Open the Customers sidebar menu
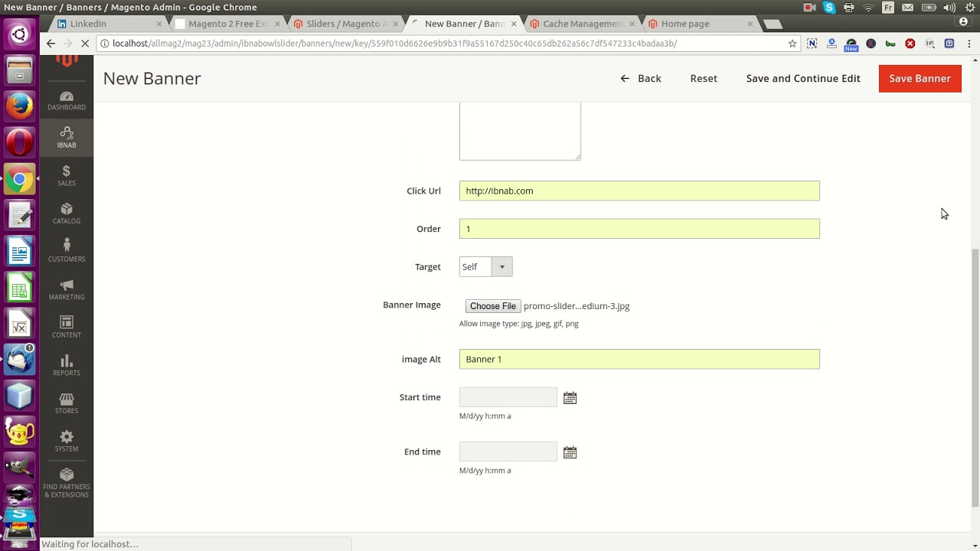 67,252
